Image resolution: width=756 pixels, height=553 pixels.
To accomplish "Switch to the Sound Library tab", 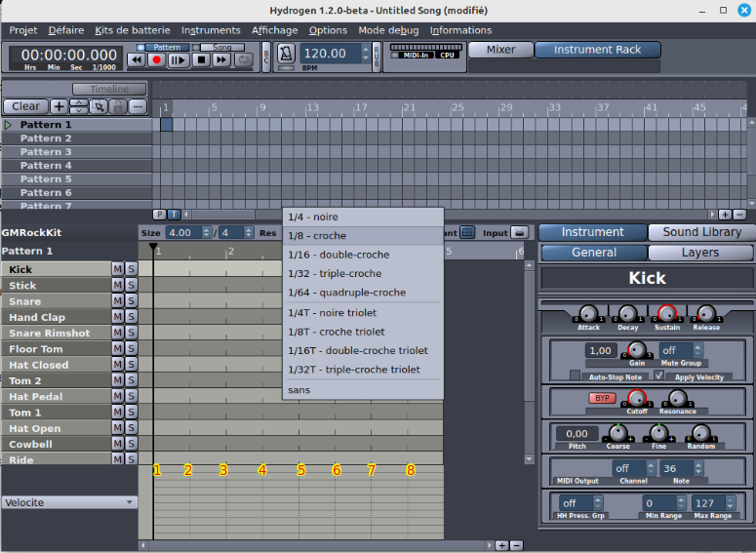I will click(x=701, y=232).
